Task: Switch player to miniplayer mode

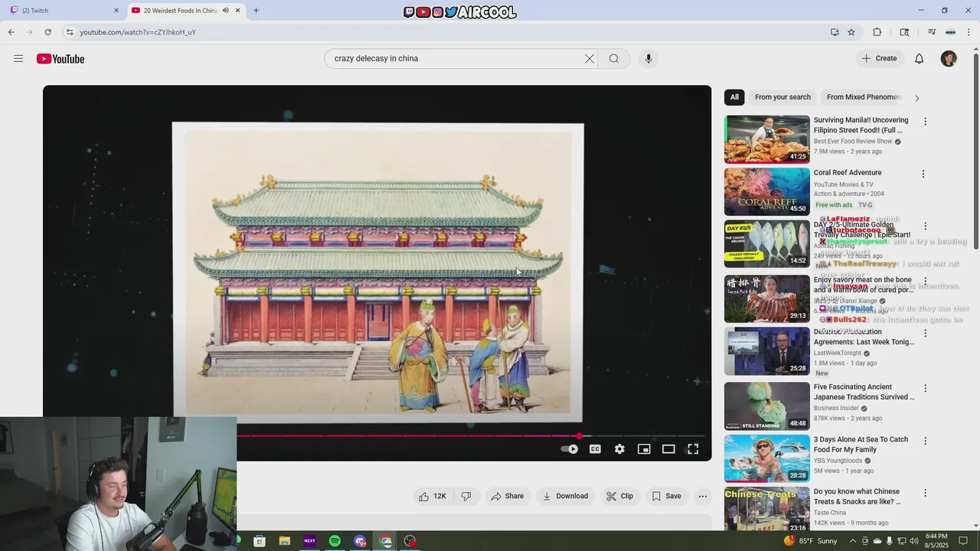Action: tap(644, 449)
